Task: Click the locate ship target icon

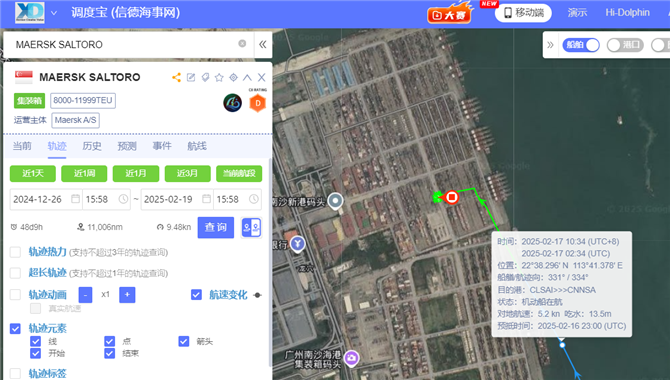Action: (233, 77)
